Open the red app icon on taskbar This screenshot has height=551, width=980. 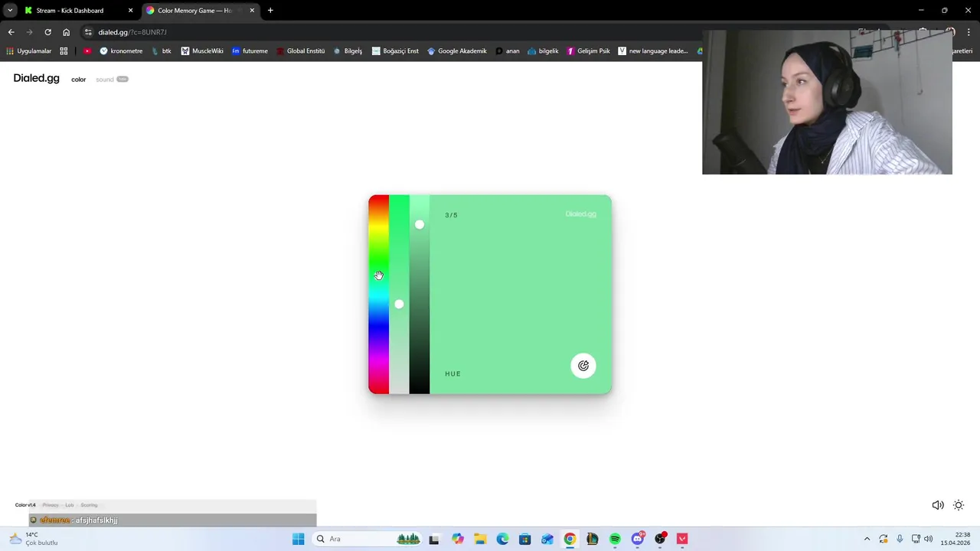(x=682, y=539)
